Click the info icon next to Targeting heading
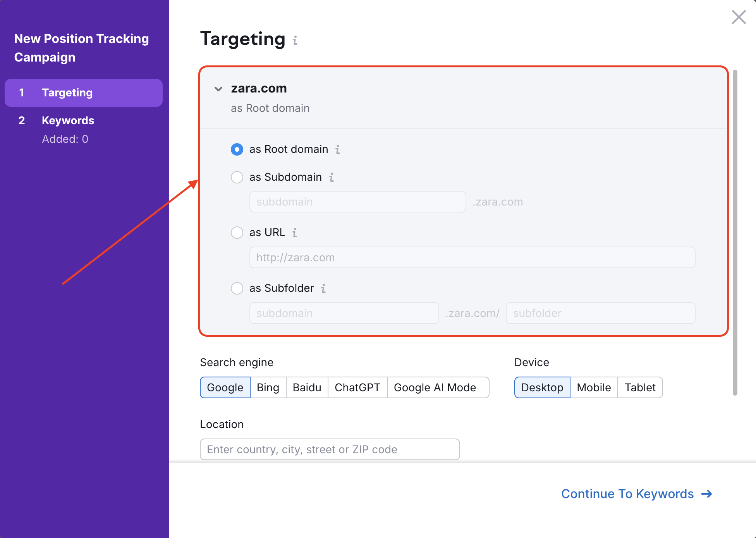Image resolution: width=756 pixels, height=538 pixels. pos(295,40)
